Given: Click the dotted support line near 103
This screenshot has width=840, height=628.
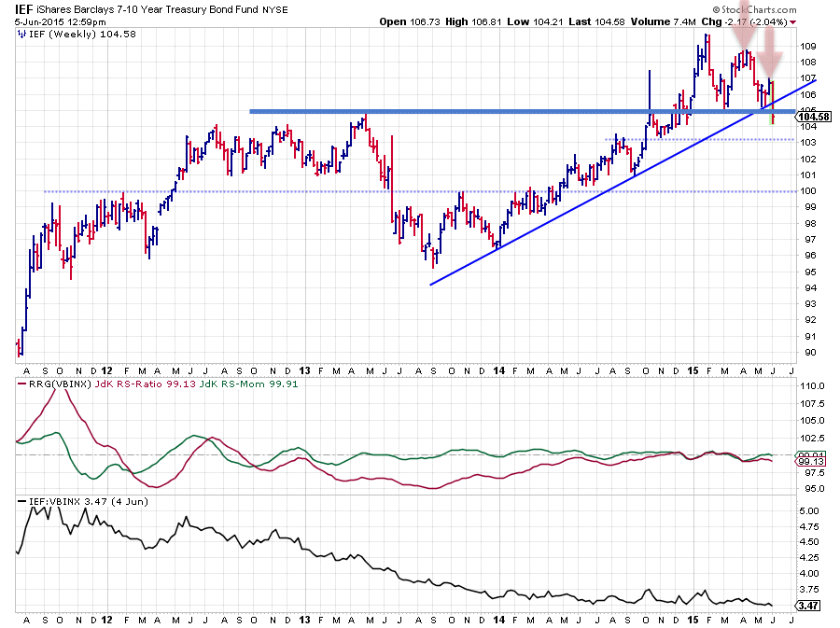Looking at the screenshot, I should 700,139.
